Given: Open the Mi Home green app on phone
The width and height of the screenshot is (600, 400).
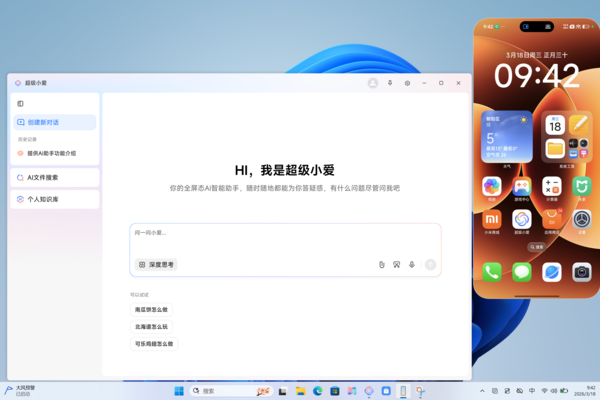Looking at the screenshot, I should pyautogui.click(x=582, y=186).
